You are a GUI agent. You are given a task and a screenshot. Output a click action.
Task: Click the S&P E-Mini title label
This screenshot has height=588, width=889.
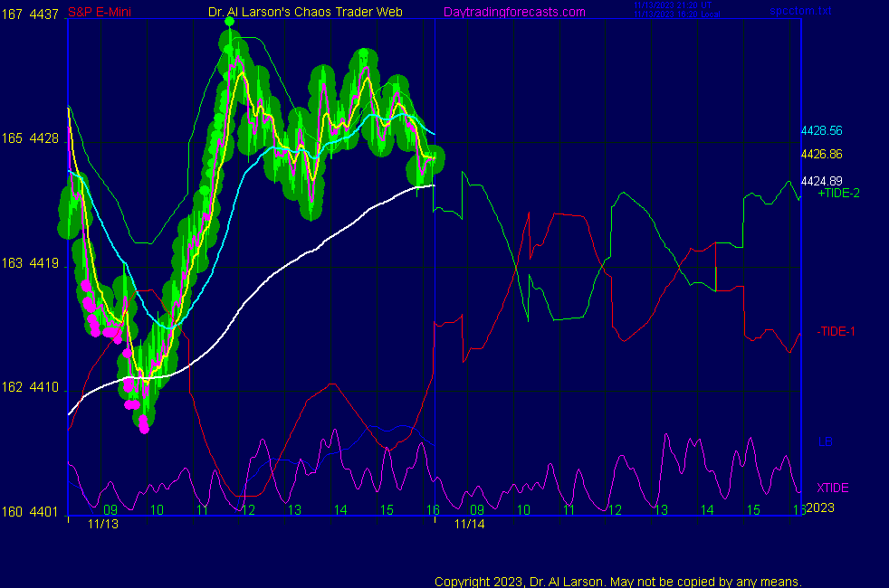(100, 12)
